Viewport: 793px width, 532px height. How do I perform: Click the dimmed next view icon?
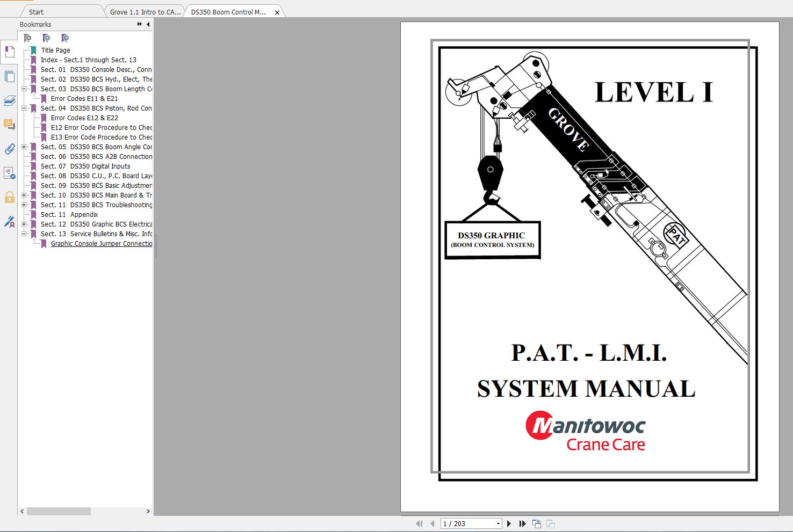(550, 523)
